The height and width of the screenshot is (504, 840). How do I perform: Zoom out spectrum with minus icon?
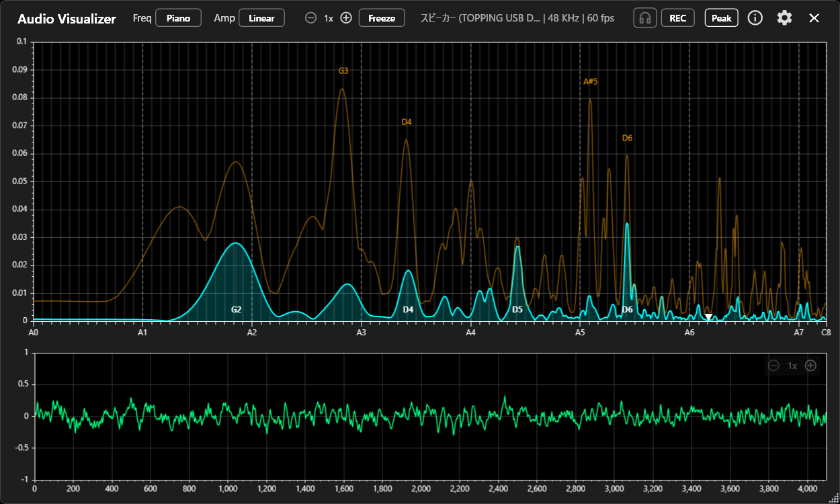(x=310, y=18)
